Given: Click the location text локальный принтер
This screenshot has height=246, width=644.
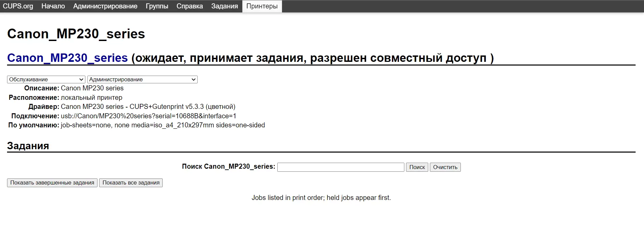Looking at the screenshot, I should coord(91,97).
